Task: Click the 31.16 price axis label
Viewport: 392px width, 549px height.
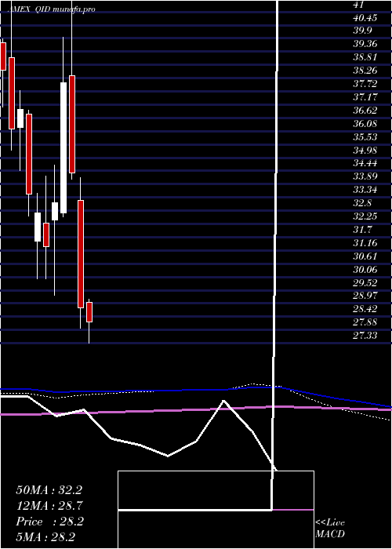Action: [x=365, y=243]
